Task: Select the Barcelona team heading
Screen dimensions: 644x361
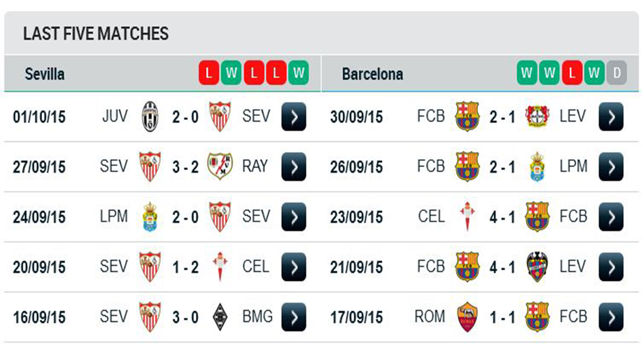Action: 373,74
